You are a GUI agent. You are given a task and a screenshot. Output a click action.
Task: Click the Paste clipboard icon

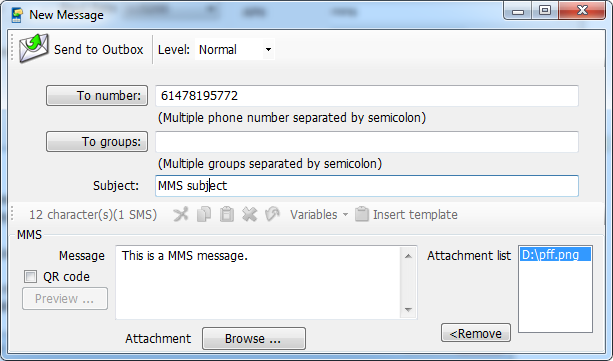227,214
